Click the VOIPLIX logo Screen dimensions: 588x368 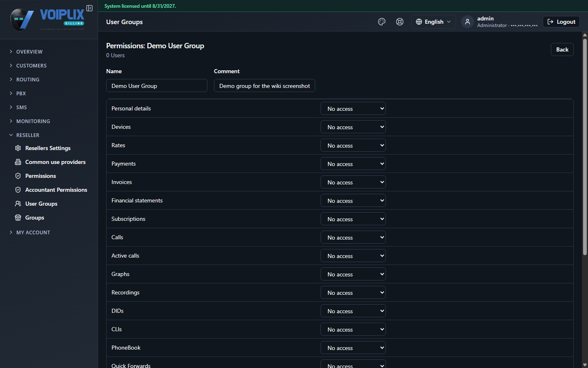pyautogui.click(x=47, y=19)
